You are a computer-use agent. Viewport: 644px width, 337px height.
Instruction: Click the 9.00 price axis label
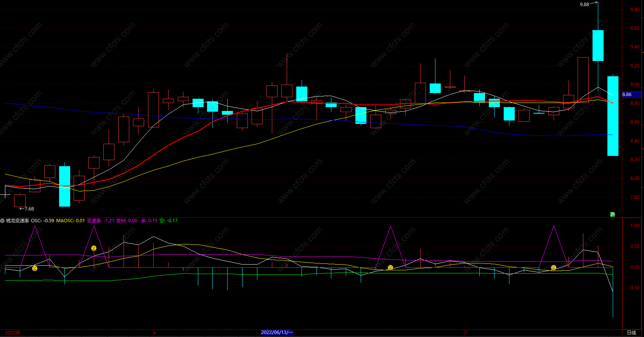[x=635, y=85]
